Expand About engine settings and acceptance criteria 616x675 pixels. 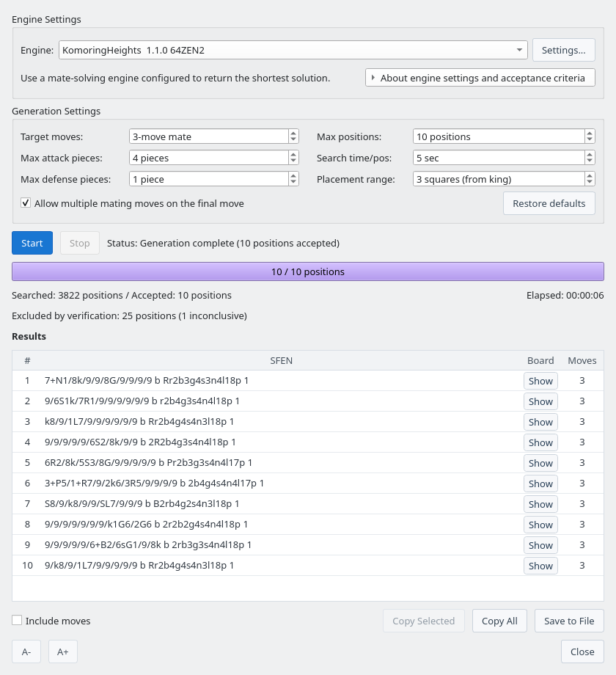pyautogui.click(x=480, y=78)
